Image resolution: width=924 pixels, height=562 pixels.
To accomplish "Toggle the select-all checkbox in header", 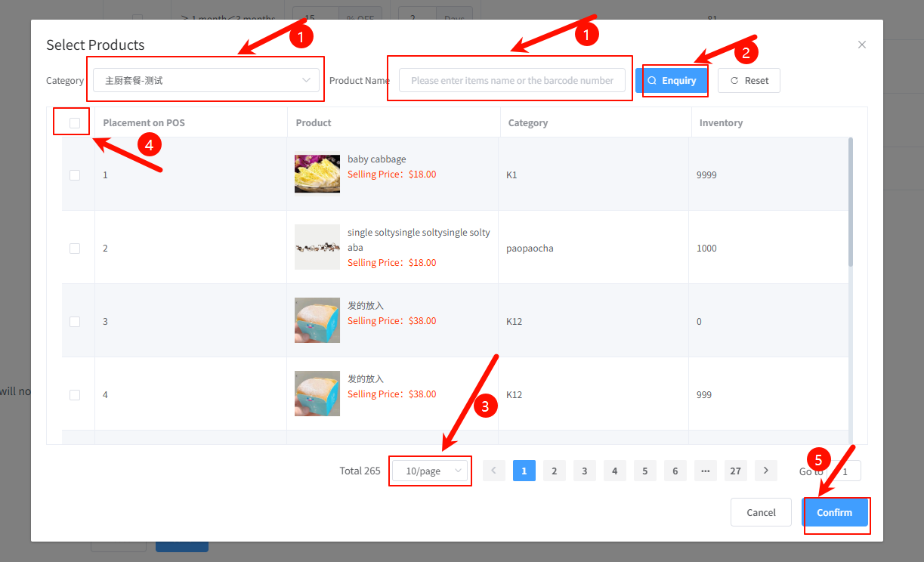I will click(75, 122).
